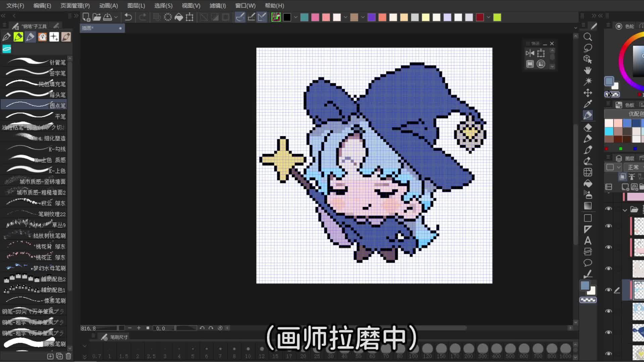Choose the 针管笔 brush

[x=34, y=62]
